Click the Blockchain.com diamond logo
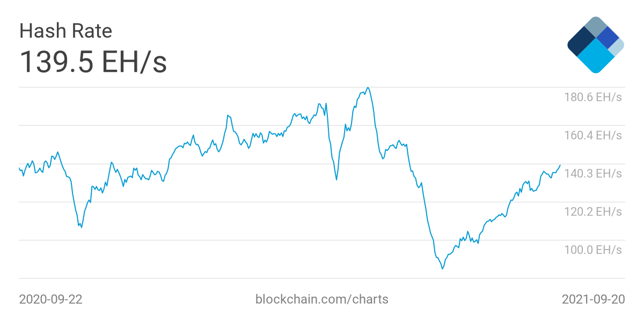644x322 pixels. pos(595,45)
